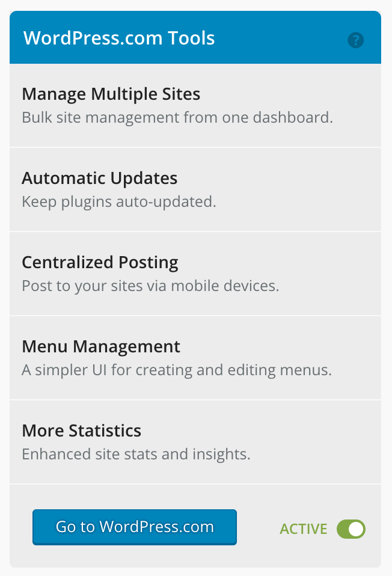Click the WordPress.com Tools header title
392x576 pixels.
(x=119, y=38)
